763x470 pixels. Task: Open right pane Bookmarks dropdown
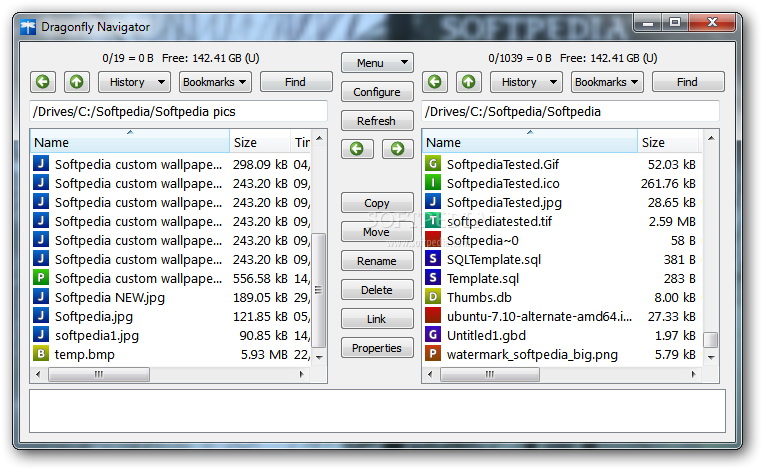(x=607, y=82)
